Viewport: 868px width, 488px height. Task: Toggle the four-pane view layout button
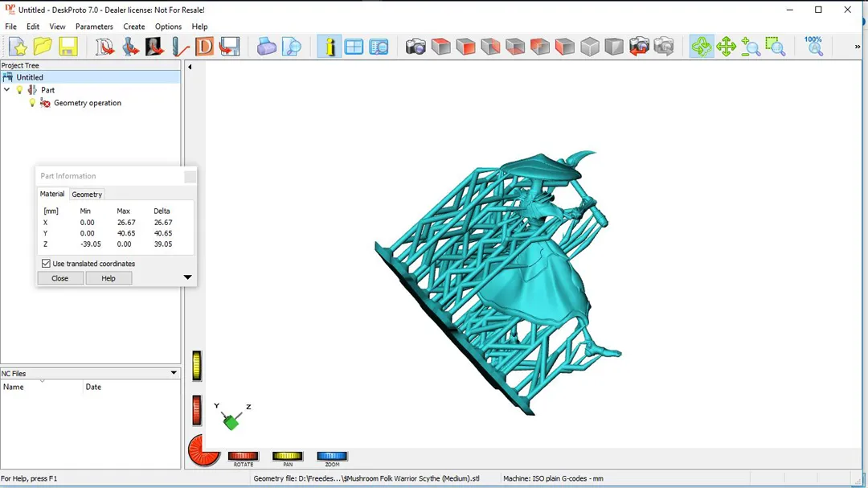354,47
